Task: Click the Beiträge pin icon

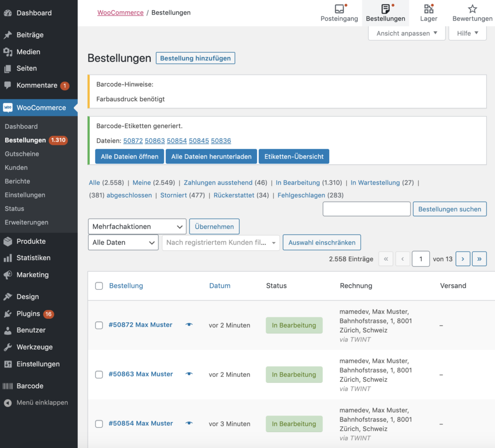Action: tap(8, 35)
